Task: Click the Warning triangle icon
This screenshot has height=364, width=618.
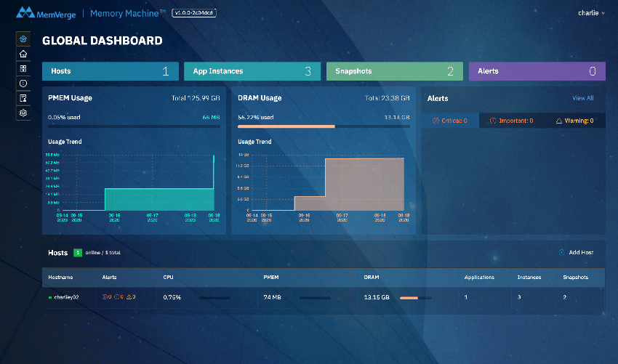Action: click(x=559, y=121)
